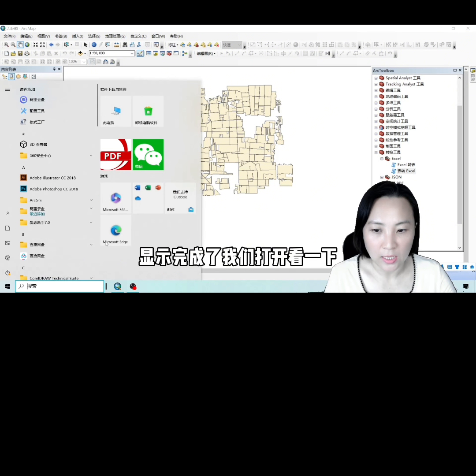Select the Zoom Out tool in ArcMap

click(x=13, y=45)
